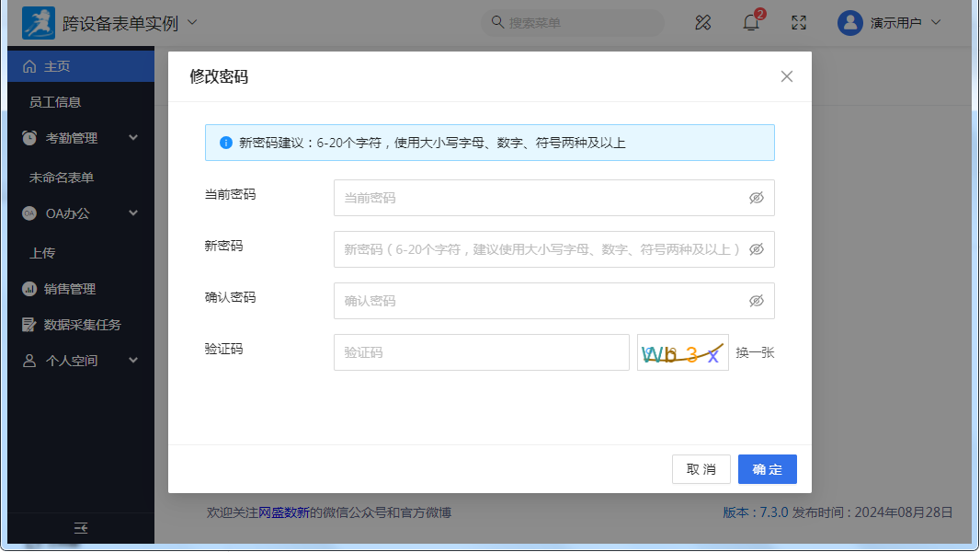Image resolution: width=980 pixels, height=552 pixels.
Task: Open 数据采集任务 menu item
Action: click(82, 325)
